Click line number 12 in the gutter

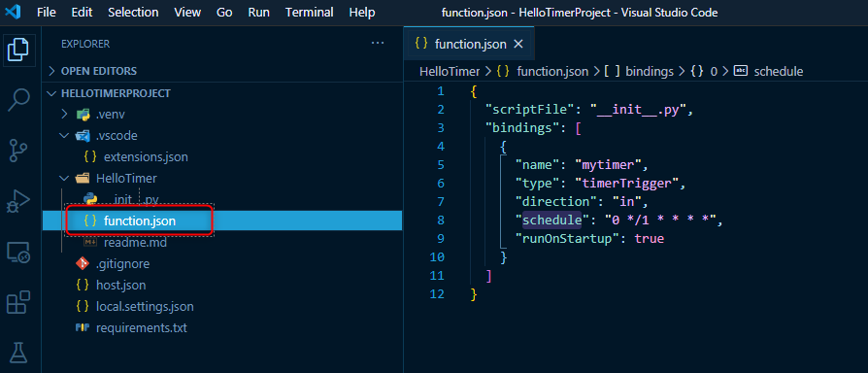tap(437, 294)
